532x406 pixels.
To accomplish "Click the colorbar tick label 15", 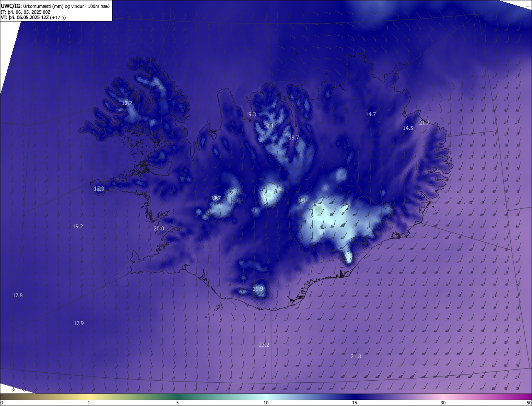I will tap(355, 403).
